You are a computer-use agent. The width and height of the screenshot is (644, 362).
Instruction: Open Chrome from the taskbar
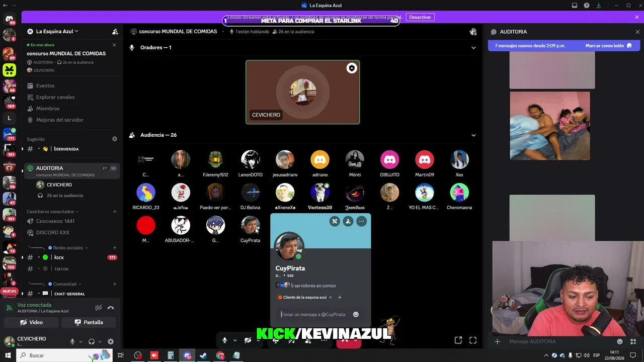tap(220, 355)
